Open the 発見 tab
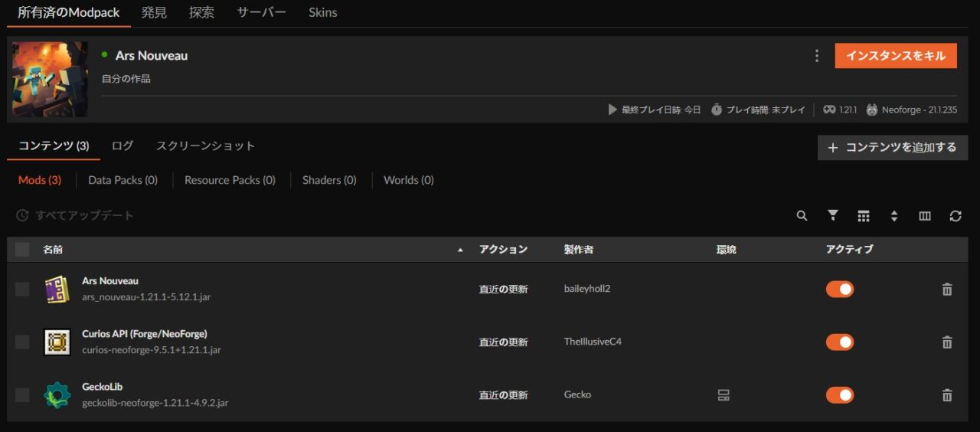Viewport: 980px width, 432px height. [x=155, y=12]
